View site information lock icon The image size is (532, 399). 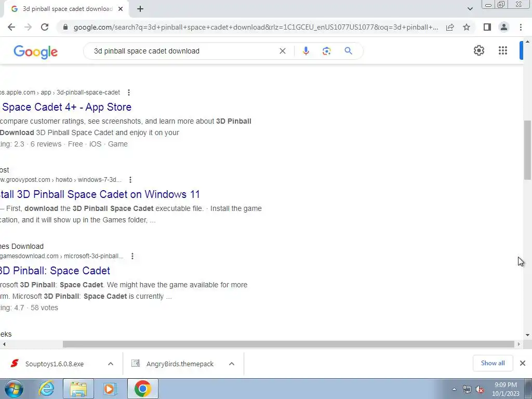[x=65, y=27]
